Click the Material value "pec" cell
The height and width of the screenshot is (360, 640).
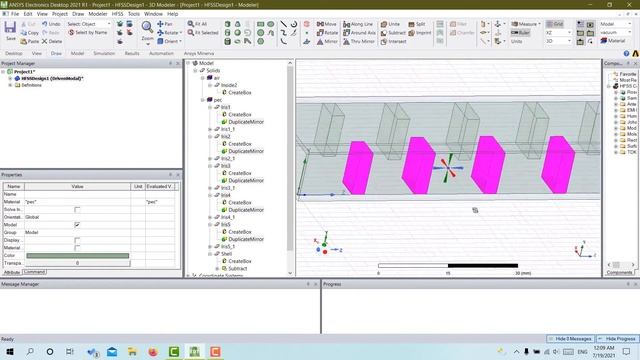(78, 202)
